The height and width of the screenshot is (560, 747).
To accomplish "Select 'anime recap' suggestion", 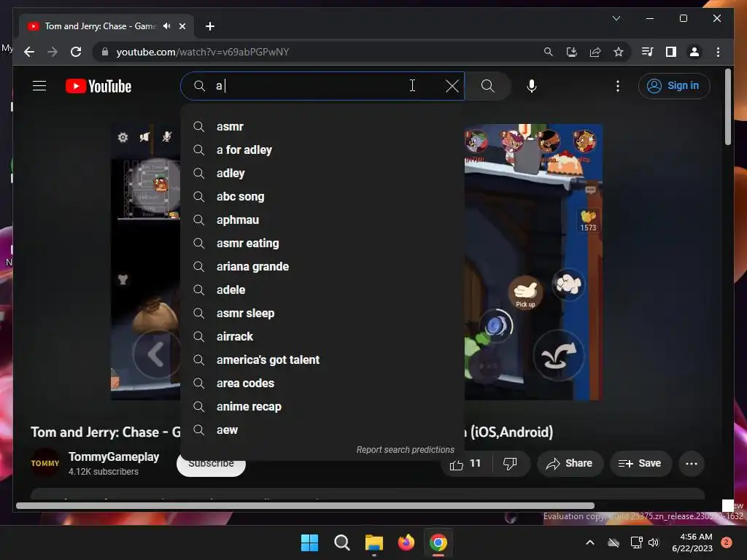I will (x=322, y=407).
